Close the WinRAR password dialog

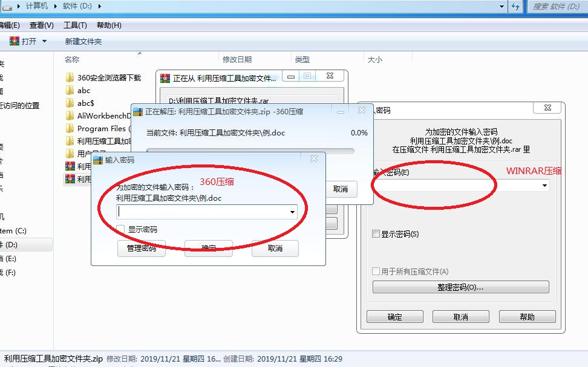pos(547,108)
